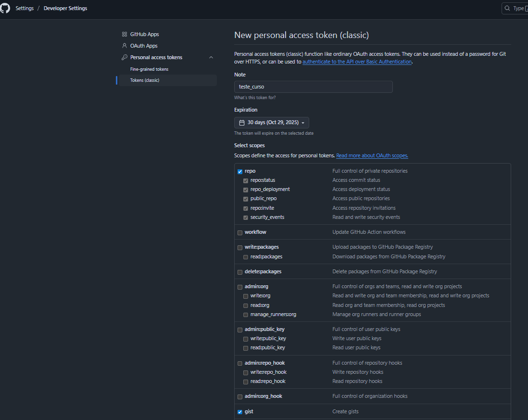Open Fine-grained tokens page
Screen dimensions: 528x420
[149, 69]
